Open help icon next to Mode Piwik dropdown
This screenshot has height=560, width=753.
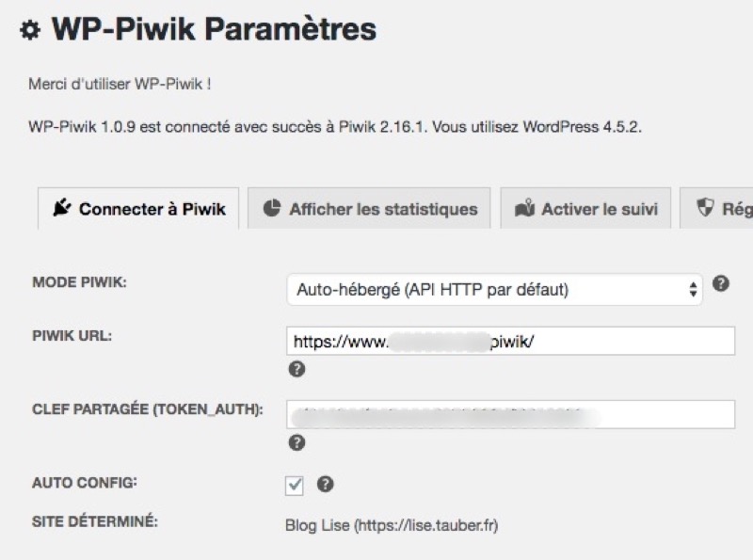pos(720,283)
